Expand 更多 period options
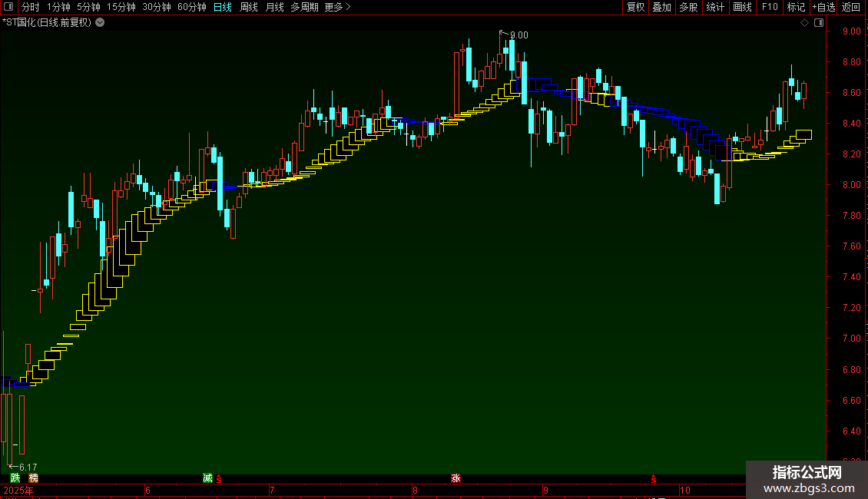 tap(338, 7)
